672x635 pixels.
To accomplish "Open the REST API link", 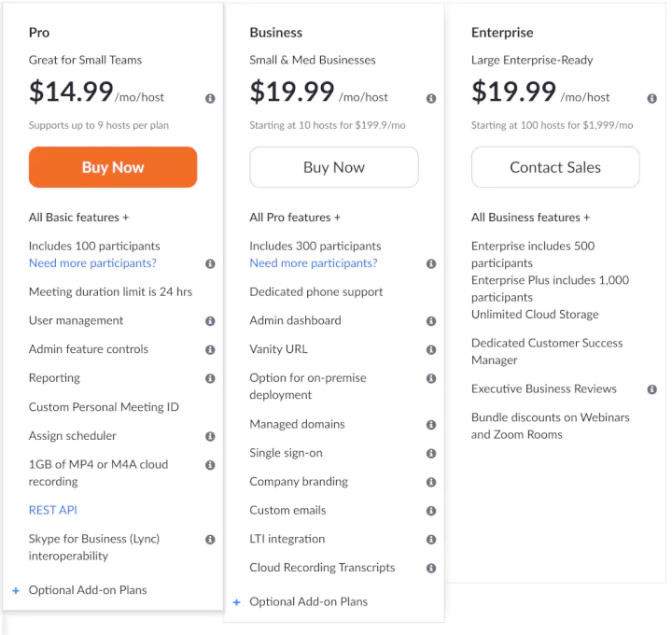I will click(x=53, y=510).
